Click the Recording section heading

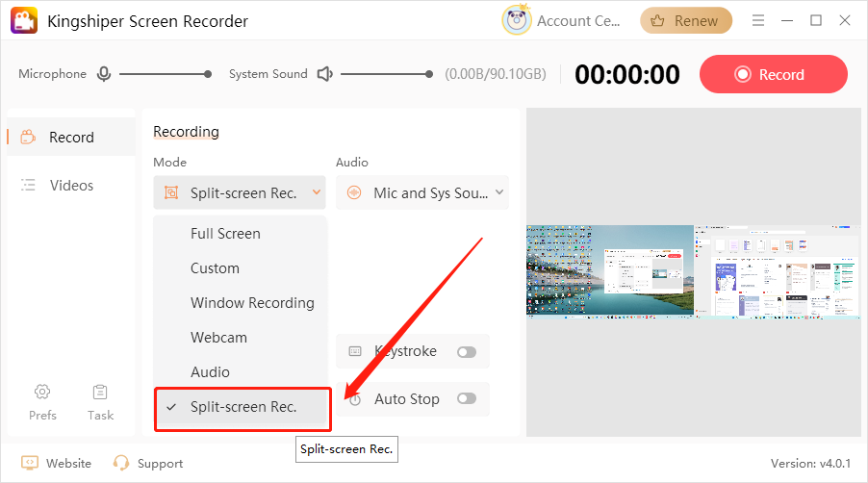[186, 132]
